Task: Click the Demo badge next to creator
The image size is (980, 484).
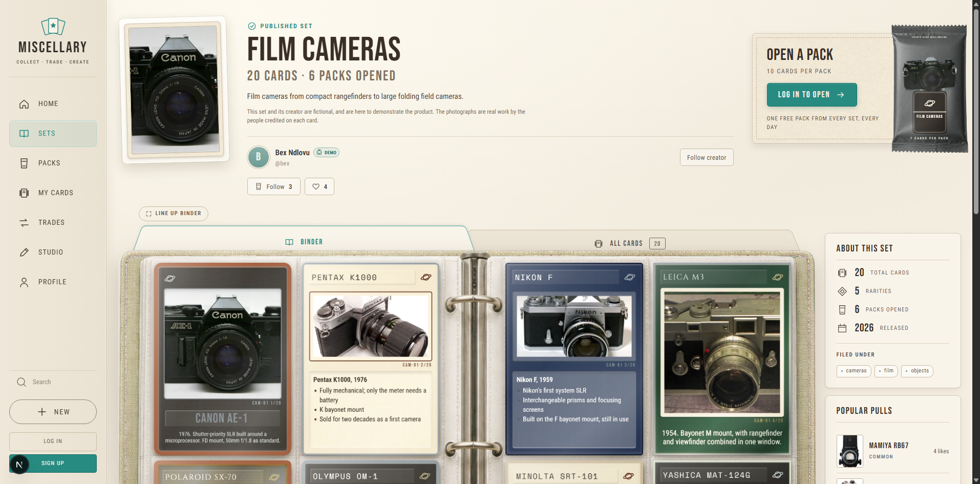Action: [326, 153]
